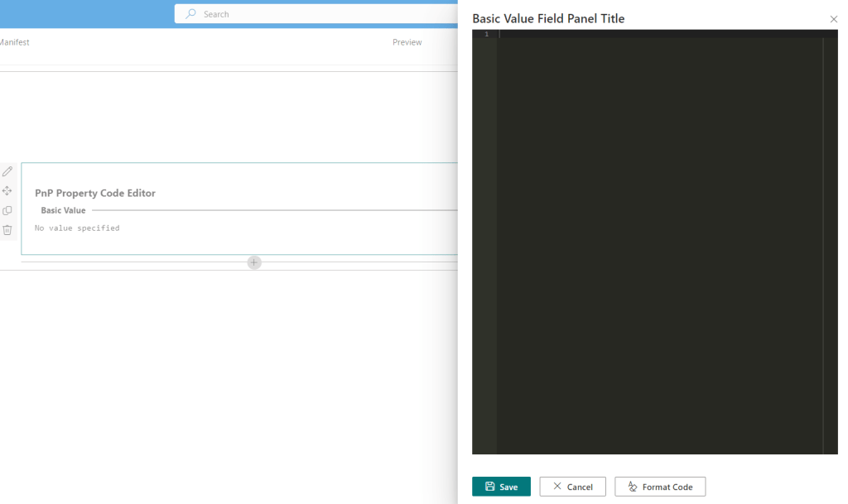
Task: Add a new section with plus icon
Action: point(254,262)
